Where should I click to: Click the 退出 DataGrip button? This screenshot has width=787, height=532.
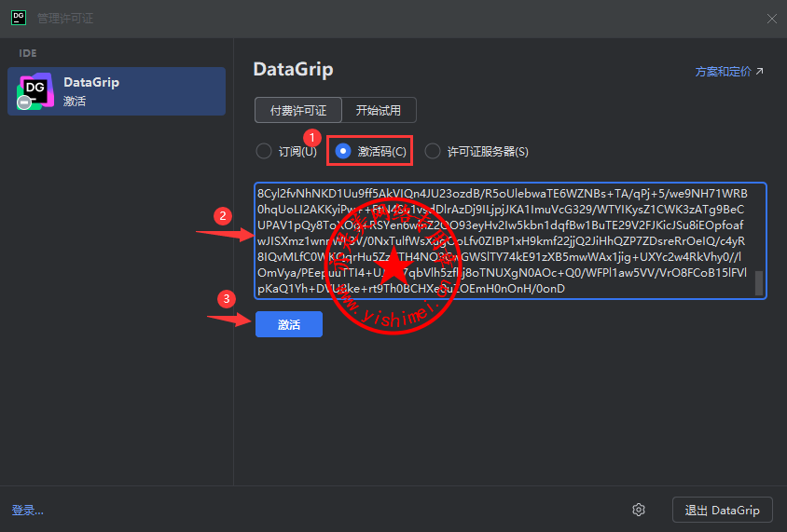tap(723, 510)
